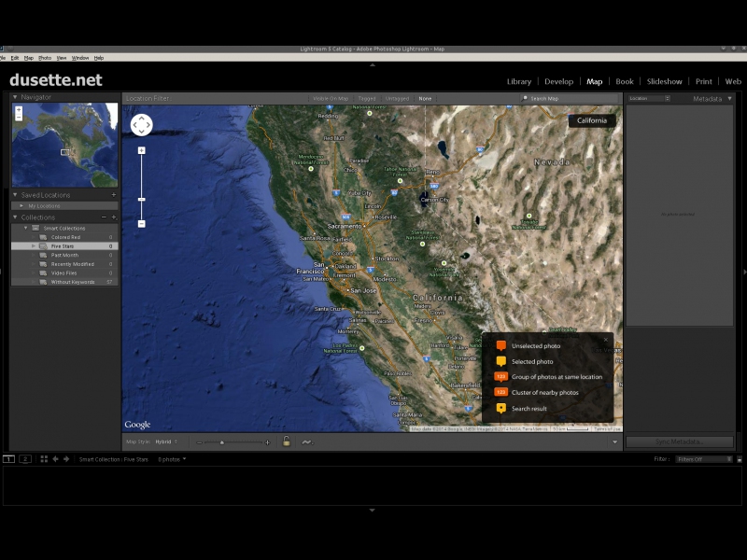The width and height of the screenshot is (747, 560).
Task: Open the Filters Off dropdown
Action: [x=704, y=459]
